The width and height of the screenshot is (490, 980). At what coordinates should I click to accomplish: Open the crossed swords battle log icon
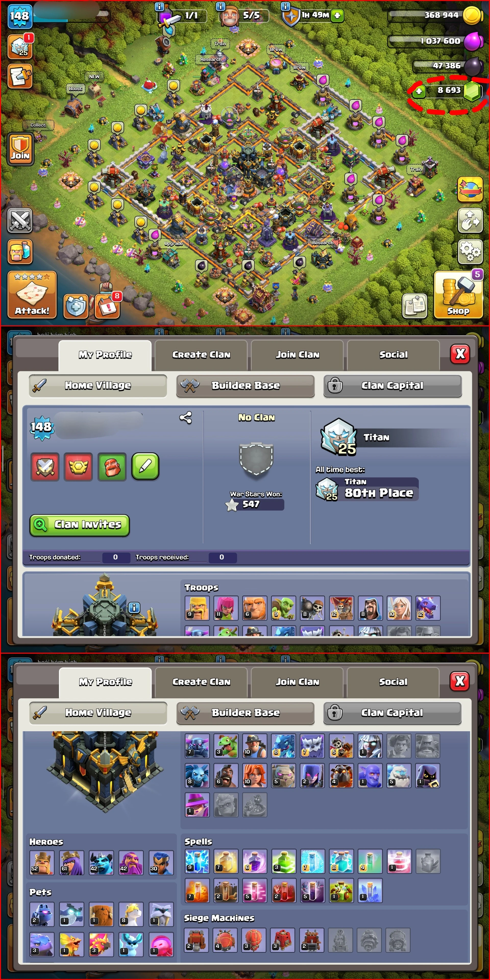tap(20, 220)
